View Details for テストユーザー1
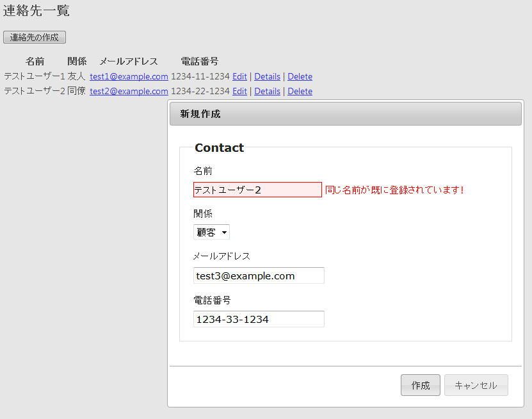 (268, 77)
